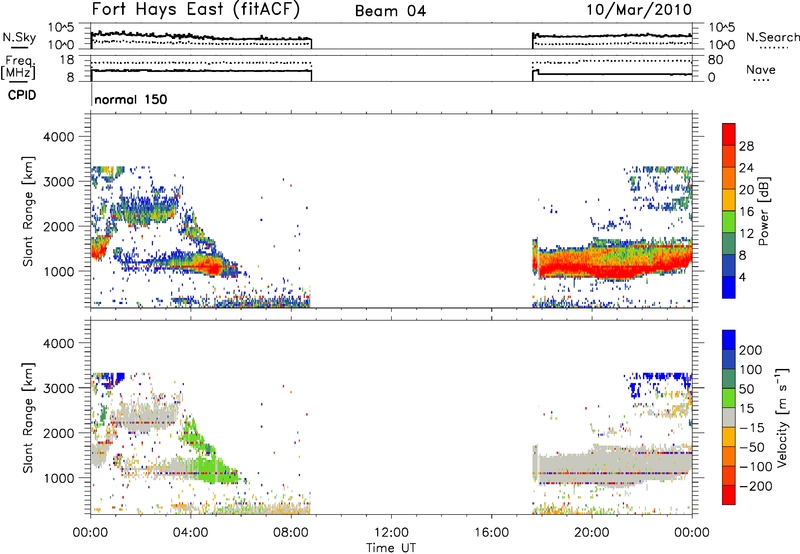Click the "200" velocity colorbar label

click(751, 350)
